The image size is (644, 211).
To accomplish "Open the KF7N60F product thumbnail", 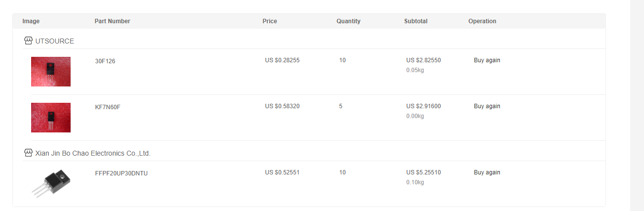I will click(x=51, y=118).
